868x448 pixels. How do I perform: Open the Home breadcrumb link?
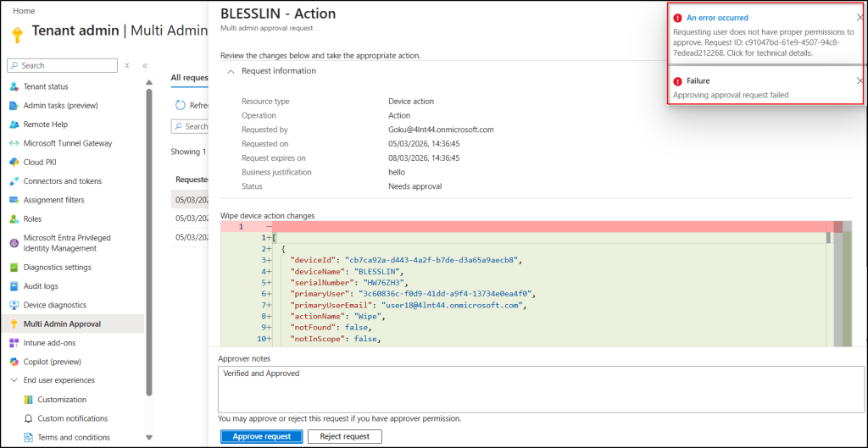coord(23,10)
